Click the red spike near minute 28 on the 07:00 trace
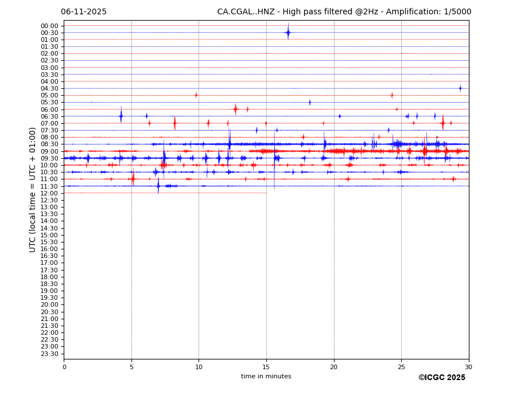The image size is (532, 399). coord(442,123)
